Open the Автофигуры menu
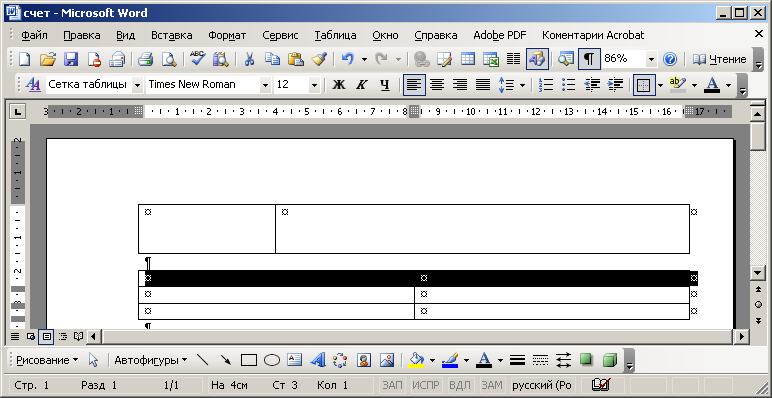Image resolution: width=772 pixels, height=398 pixels. coord(151,360)
